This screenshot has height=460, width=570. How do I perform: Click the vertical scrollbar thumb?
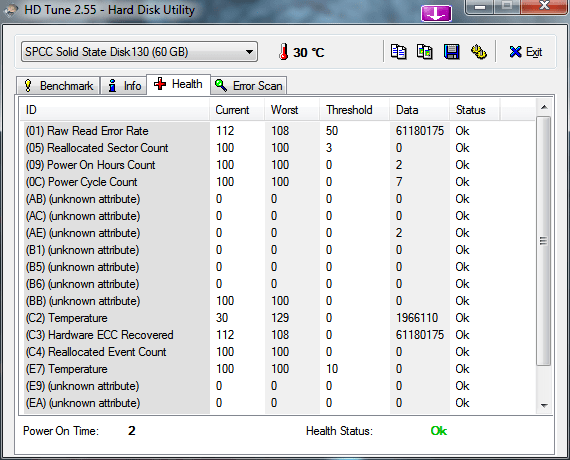(x=544, y=241)
